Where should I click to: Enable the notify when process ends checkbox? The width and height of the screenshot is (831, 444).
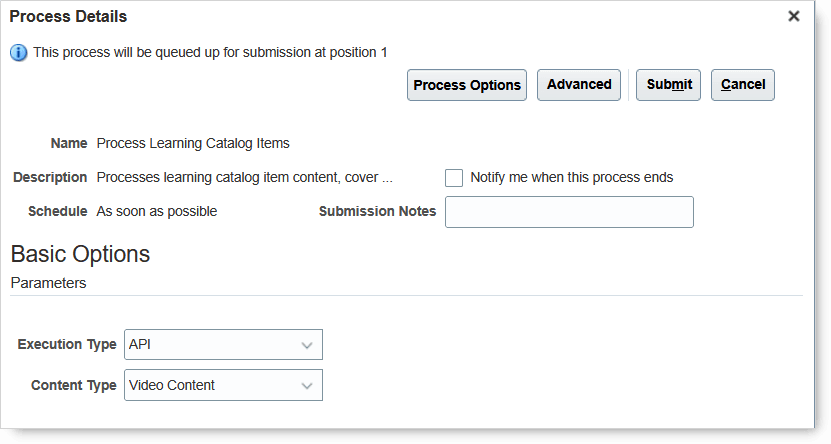click(x=454, y=178)
